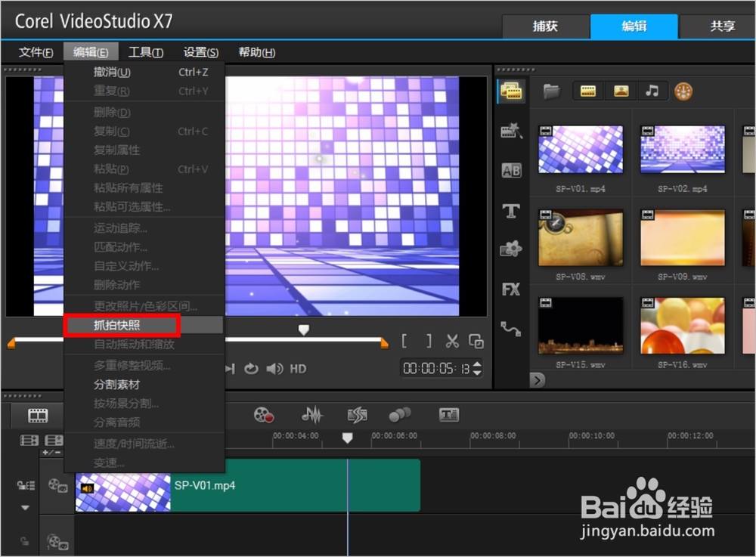
Task: Toggle show videos filter icon
Action: pyautogui.click(x=588, y=91)
